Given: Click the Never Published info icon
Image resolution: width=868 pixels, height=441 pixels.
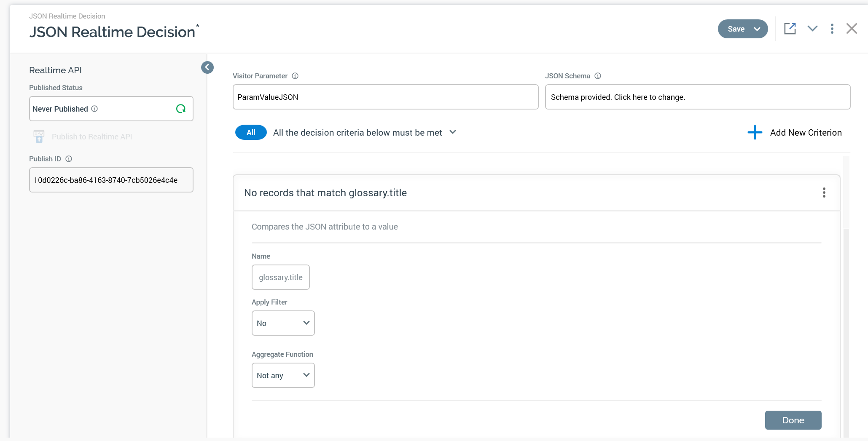Looking at the screenshot, I should pyautogui.click(x=95, y=109).
